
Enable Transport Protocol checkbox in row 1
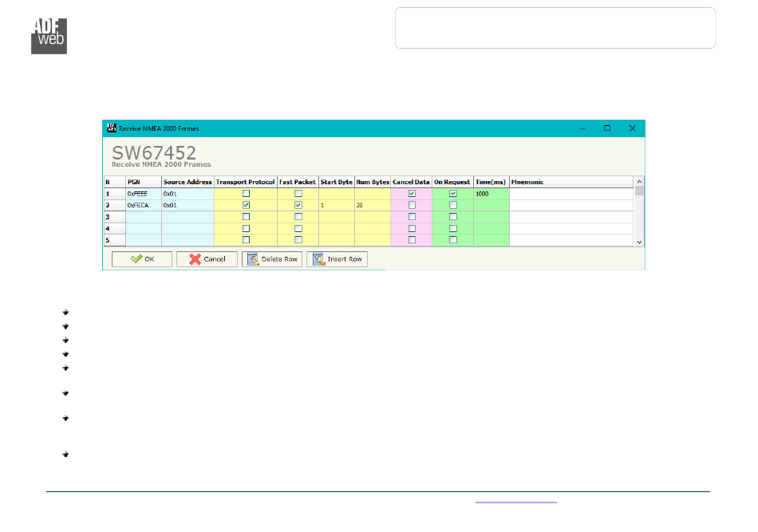[x=246, y=194]
